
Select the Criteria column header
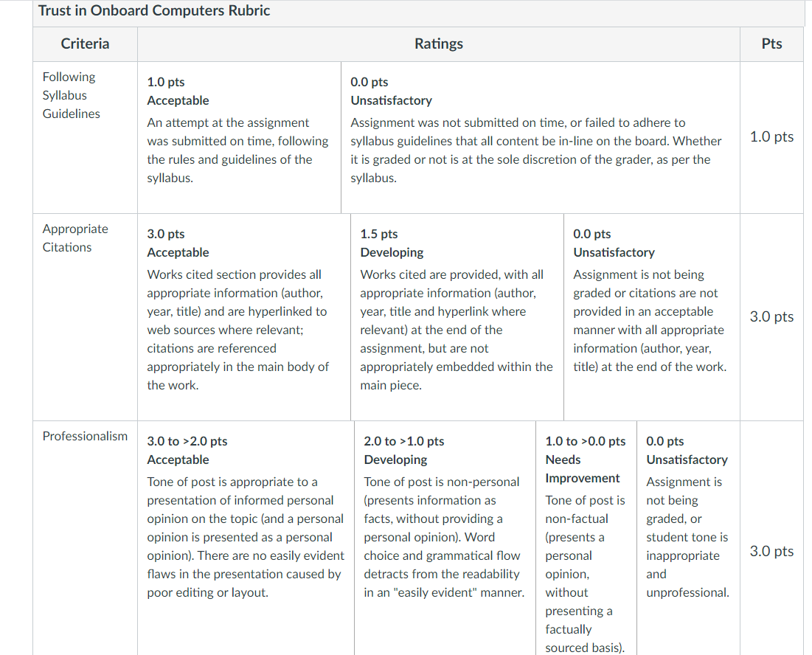pos(85,44)
